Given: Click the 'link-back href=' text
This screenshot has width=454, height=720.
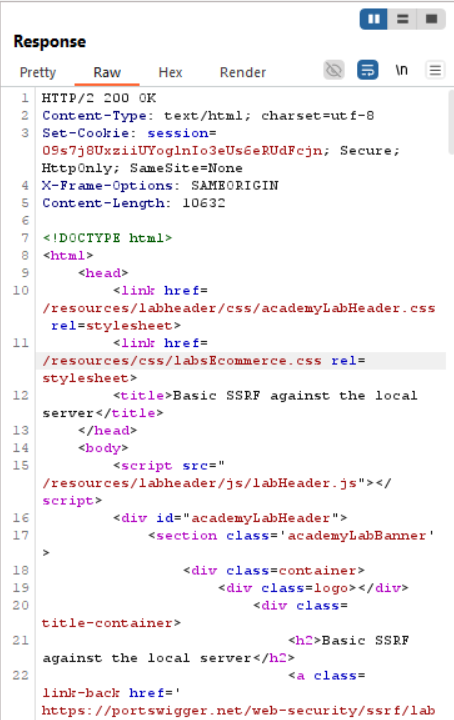Looking at the screenshot, I should [112, 693].
